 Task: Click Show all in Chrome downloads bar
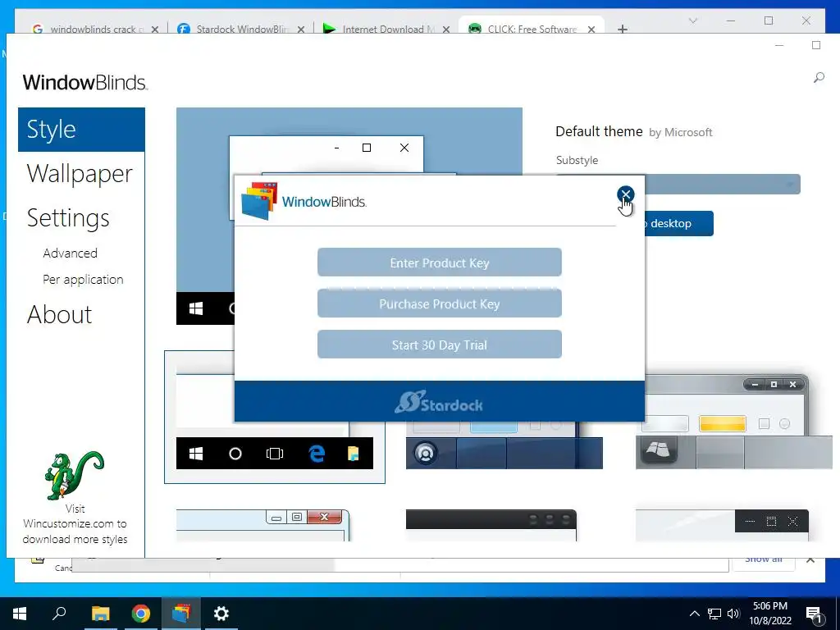(764, 560)
